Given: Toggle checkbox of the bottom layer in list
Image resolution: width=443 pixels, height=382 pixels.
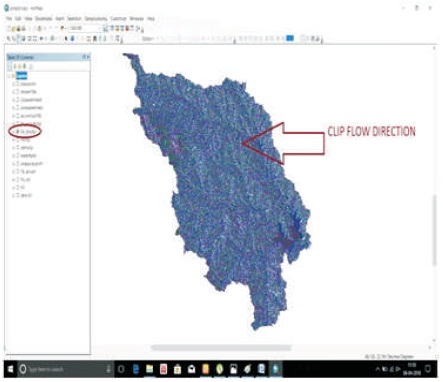Looking at the screenshot, I should click(17, 195).
